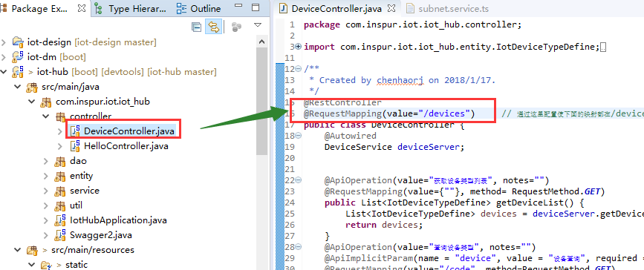Expand folded imports on line 3
Image resolution: width=644 pixels, height=270 pixels.
pos(298,47)
